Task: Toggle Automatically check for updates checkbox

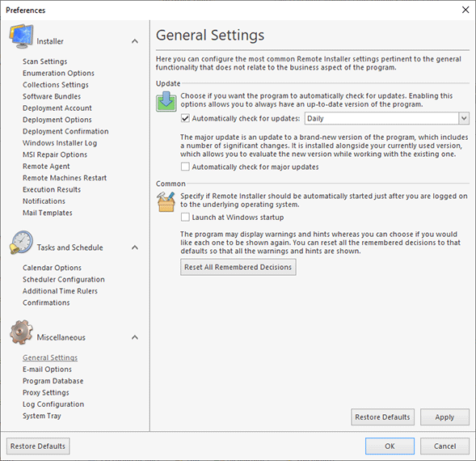Action: coord(185,118)
